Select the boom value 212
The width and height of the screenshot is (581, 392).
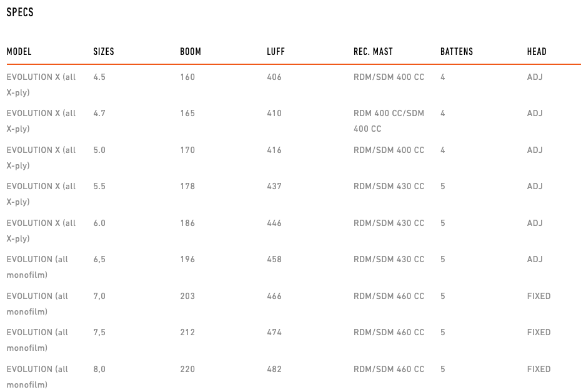tap(187, 332)
